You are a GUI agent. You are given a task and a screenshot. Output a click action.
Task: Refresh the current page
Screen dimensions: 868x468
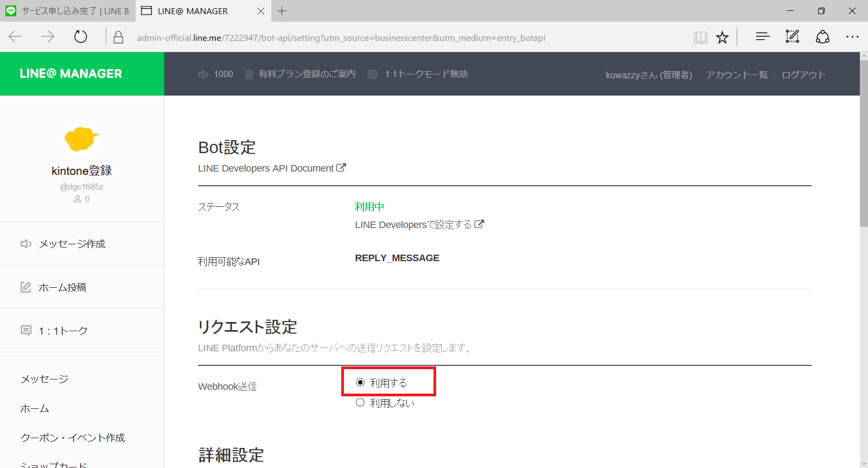pyautogui.click(x=80, y=37)
